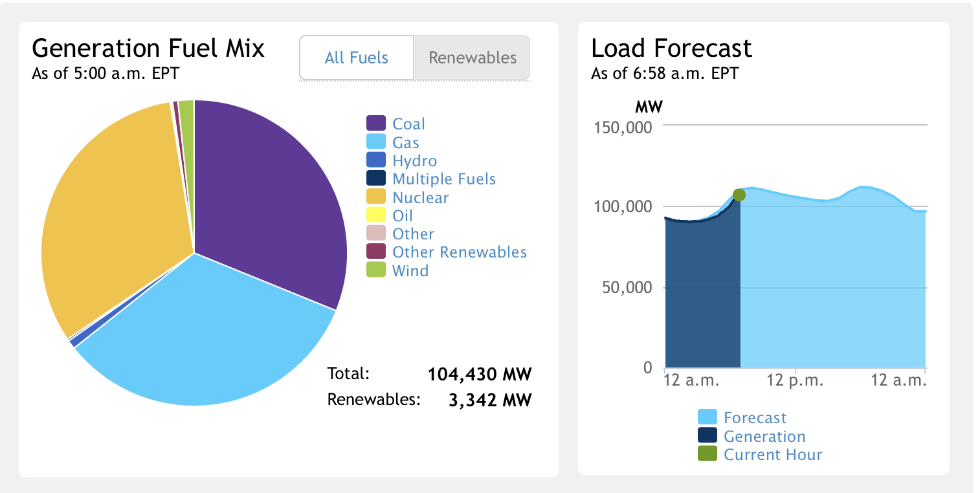Click the green Current Hour marker on chart

click(x=739, y=195)
